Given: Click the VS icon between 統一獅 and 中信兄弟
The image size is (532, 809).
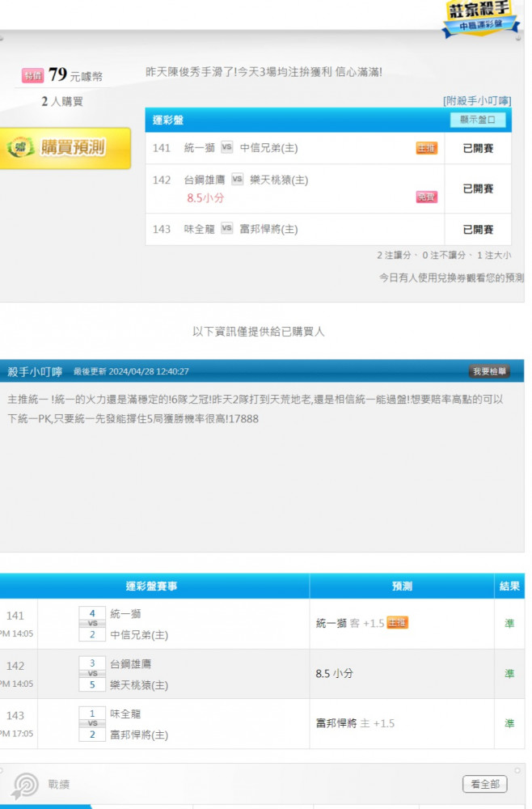Looking at the screenshot, I should tap(227, 147).
